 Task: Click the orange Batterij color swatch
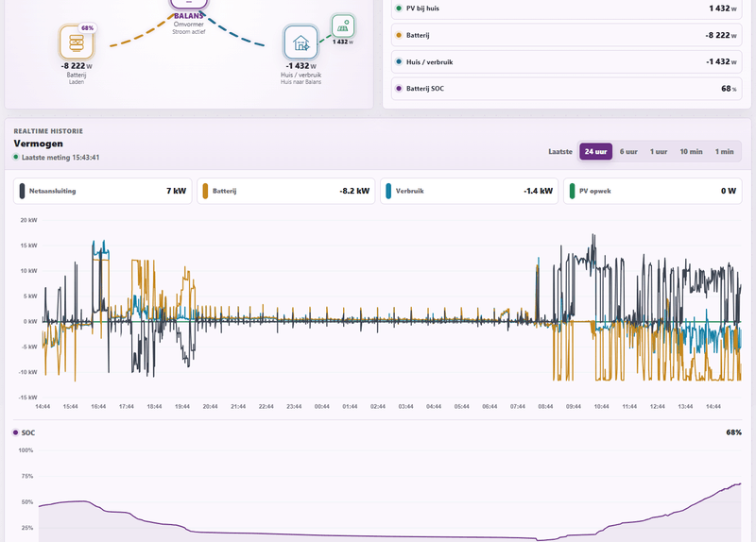tap(205, 191)
